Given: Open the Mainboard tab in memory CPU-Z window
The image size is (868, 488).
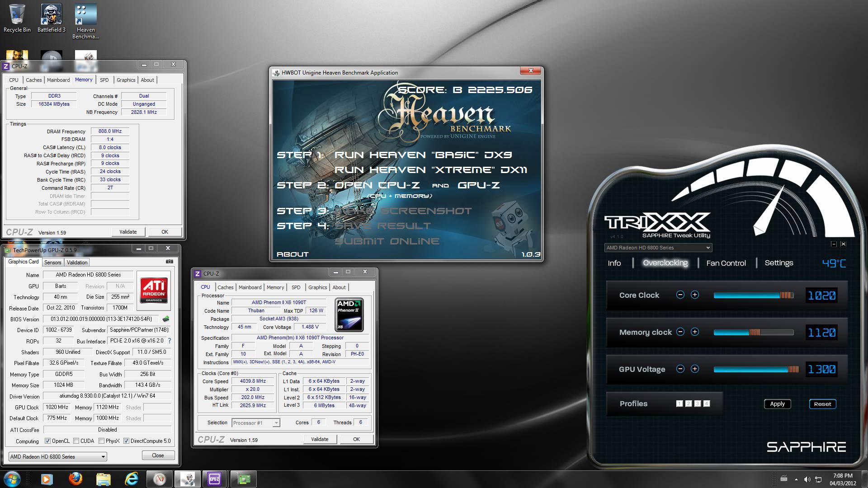Looking at the screenshot, I should [58, 80].
